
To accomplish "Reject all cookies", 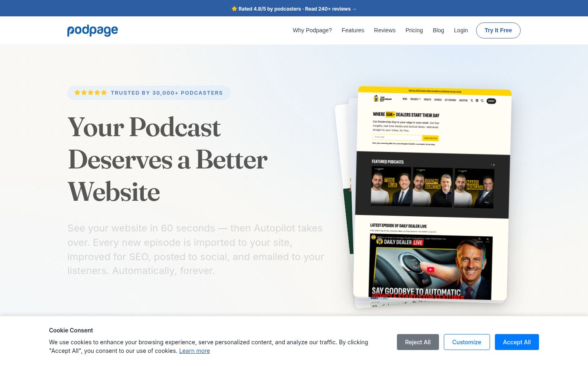I will [x=418, y=342].
